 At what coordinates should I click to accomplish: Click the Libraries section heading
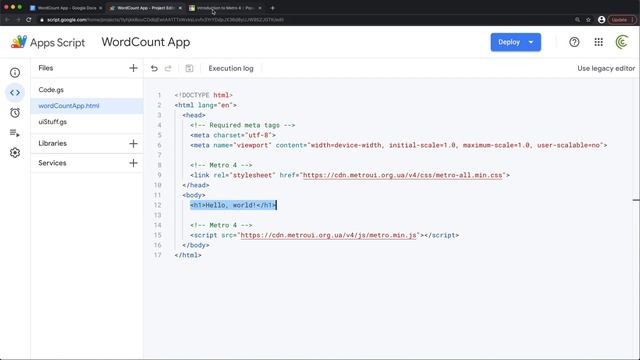(x=52, y=143)
